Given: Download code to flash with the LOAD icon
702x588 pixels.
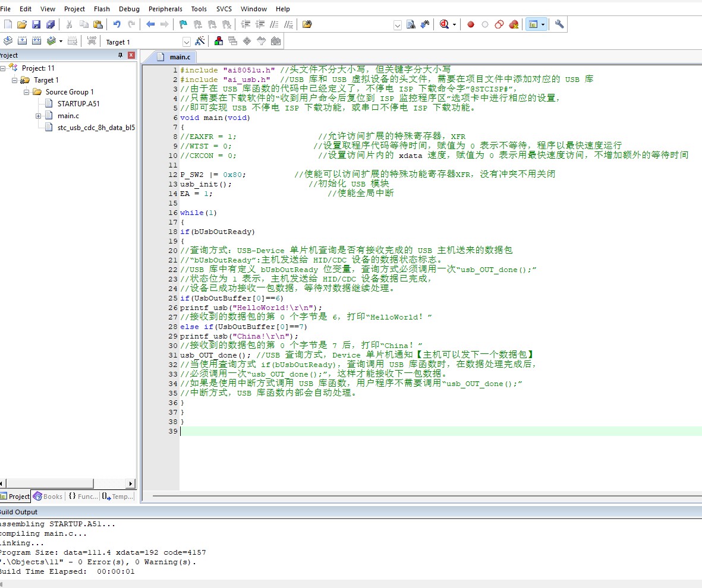Looking at the screenshot, I should tap(92, 41).
